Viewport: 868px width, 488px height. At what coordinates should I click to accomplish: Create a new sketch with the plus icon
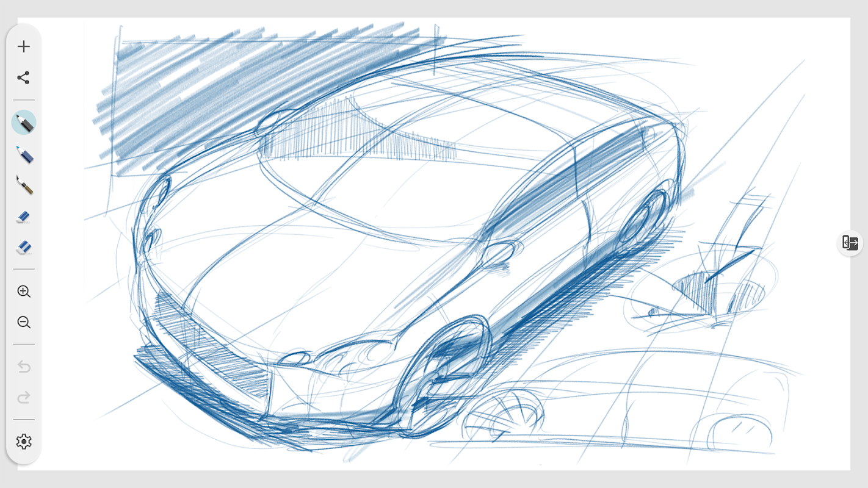pyautogui.click(x=24, y=46)
